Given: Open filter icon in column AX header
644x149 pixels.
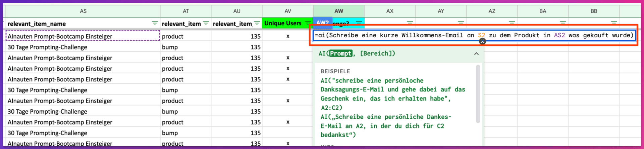Looking at the screenshot, I should pyautogui.click(x=410, y=23).
